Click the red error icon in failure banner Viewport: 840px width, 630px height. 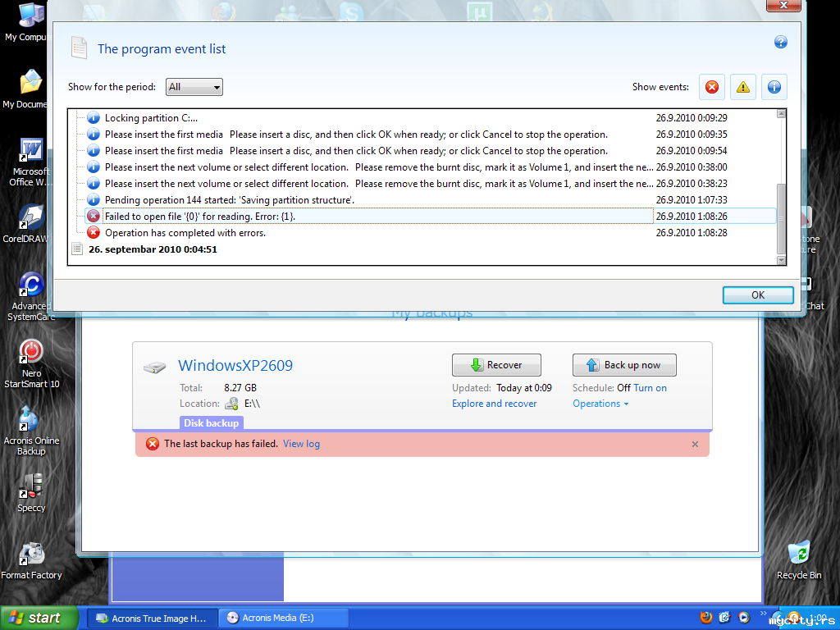pyautogui.click(x=153, y=444)
